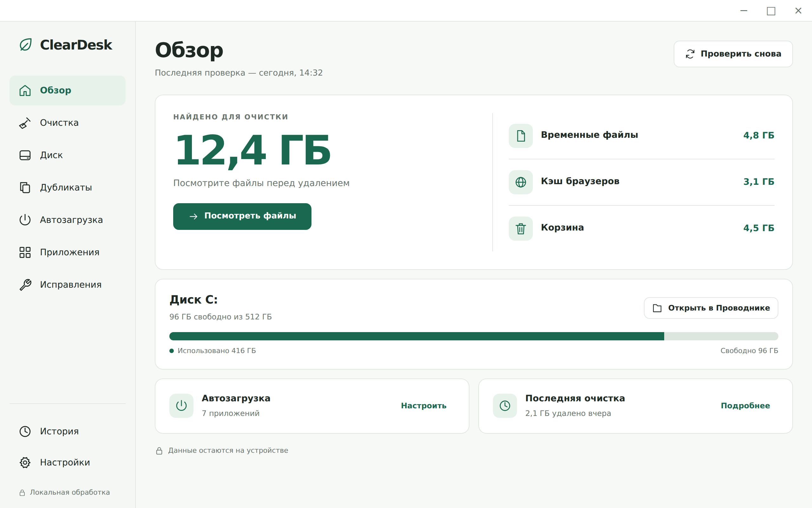Click the Временные файлы 4,8 ГБ value

tap(759, 135)
